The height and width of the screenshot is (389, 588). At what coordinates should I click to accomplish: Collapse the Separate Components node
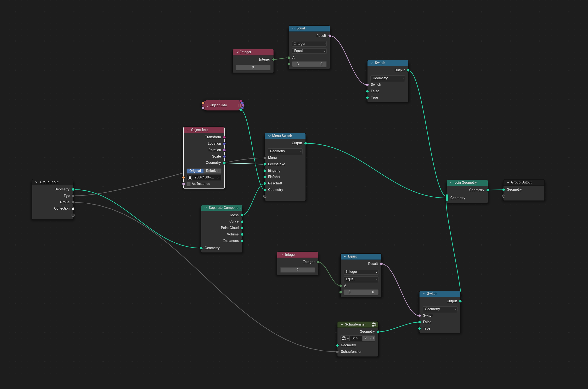(x=206, y=208)
